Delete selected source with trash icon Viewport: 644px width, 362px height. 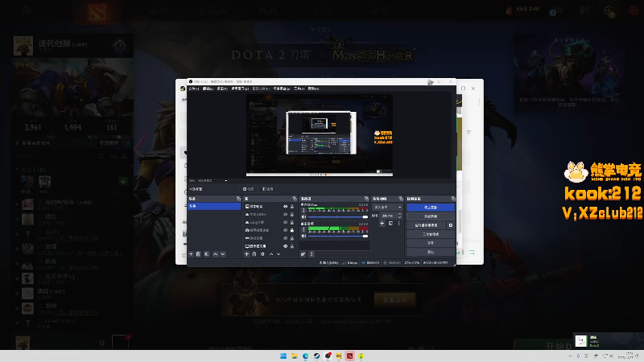pyautogui.click(x=254, y=254)
